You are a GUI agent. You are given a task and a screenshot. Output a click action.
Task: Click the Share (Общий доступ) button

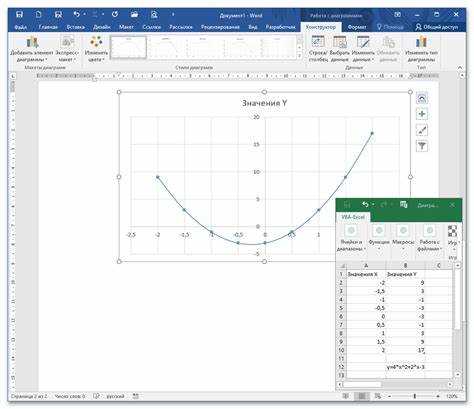[437, 27]
